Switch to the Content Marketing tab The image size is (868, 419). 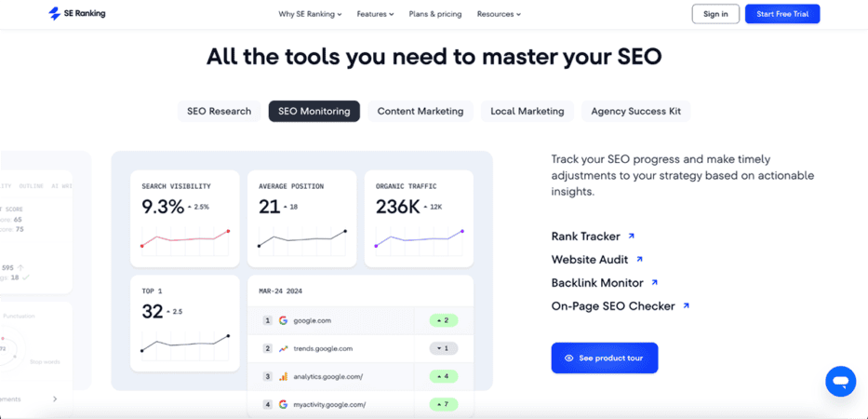click(421, 112)
